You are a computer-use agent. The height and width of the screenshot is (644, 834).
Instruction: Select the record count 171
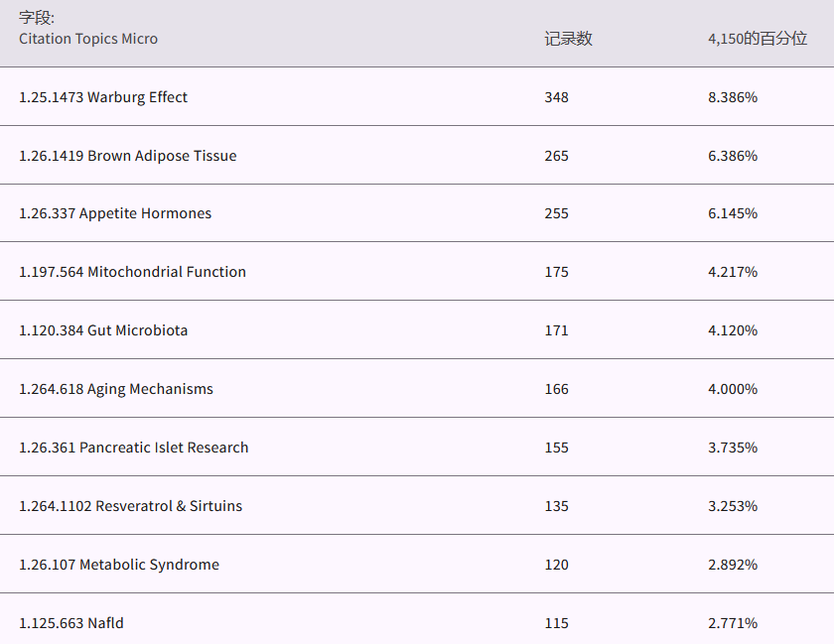(556, 330)
